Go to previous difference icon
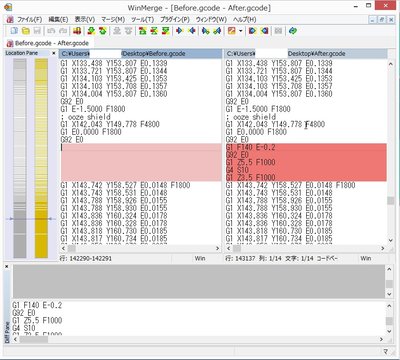The image size is (400, 360). [103, 31]
